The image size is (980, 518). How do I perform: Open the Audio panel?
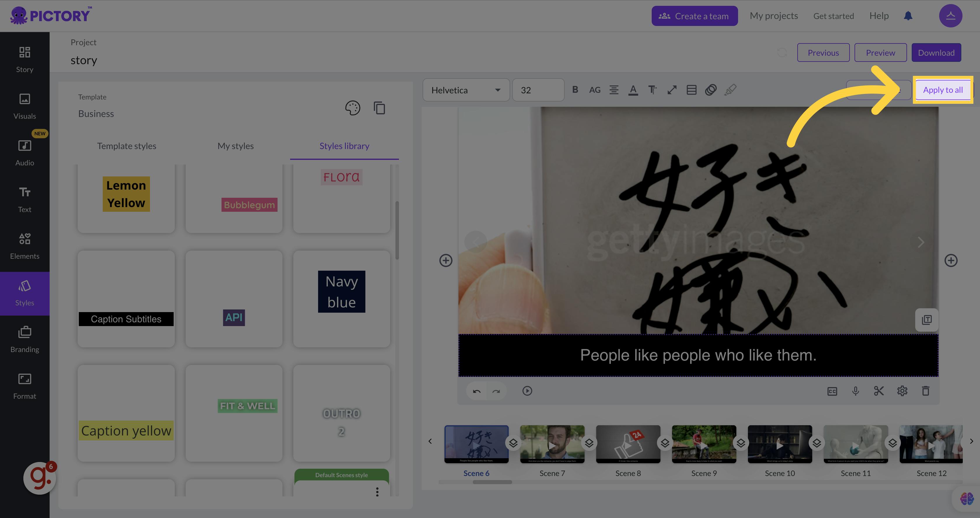[25, 153]
